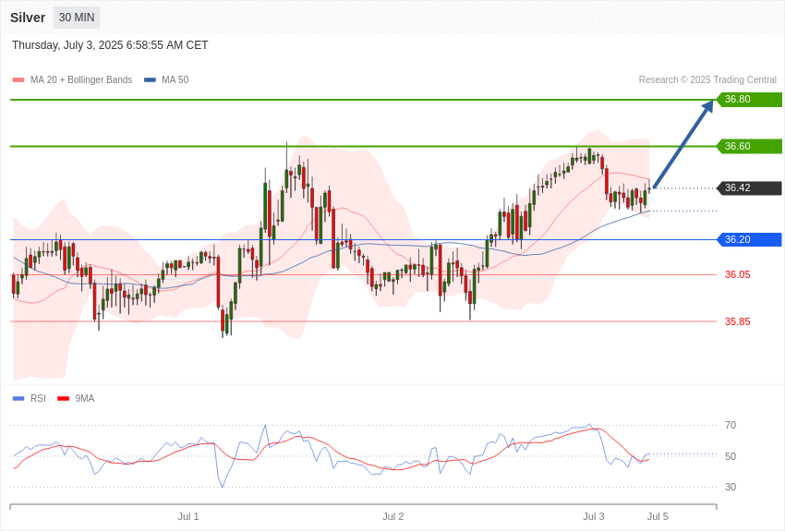The height and width of the screenshot is (532, 785).
Task: Click the 36.80 green resistance price tag
Action: (x=750, y=99)
